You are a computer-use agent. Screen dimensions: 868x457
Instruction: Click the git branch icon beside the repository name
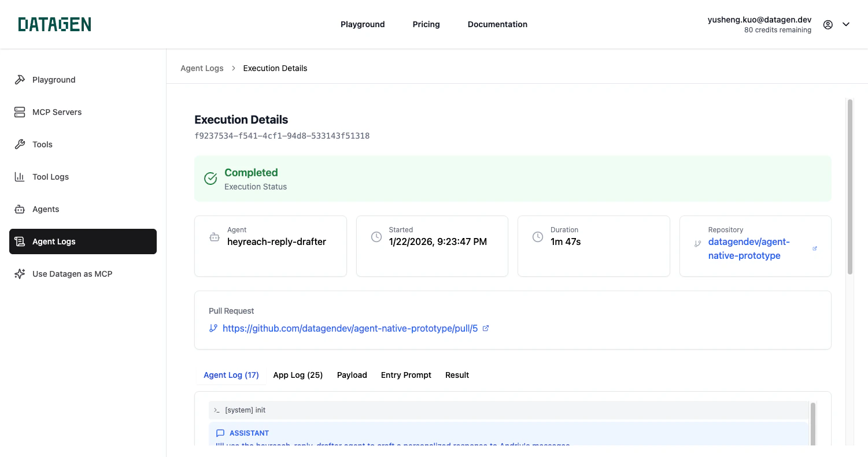pos(697,243)
